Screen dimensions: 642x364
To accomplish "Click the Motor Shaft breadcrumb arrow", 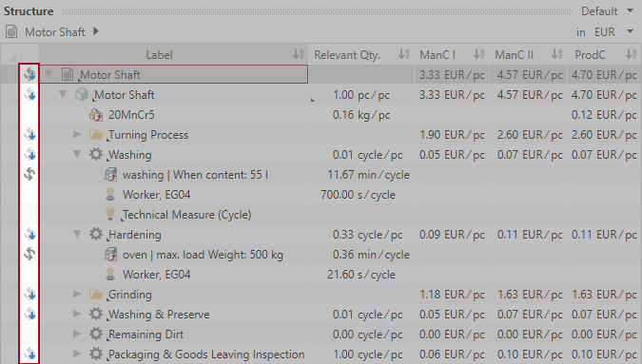I will [x=96, y=31].
